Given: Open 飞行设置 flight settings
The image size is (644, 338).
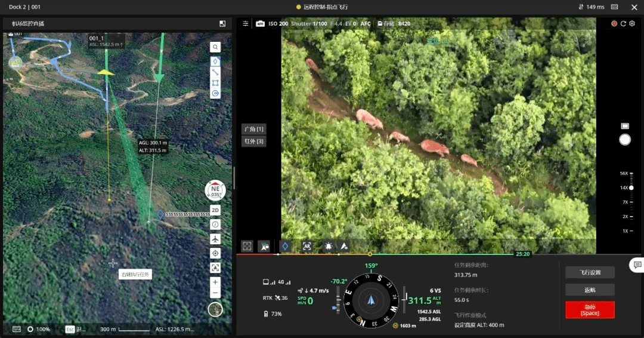Looking at the screenshot, I should click(x=590, y=272).
